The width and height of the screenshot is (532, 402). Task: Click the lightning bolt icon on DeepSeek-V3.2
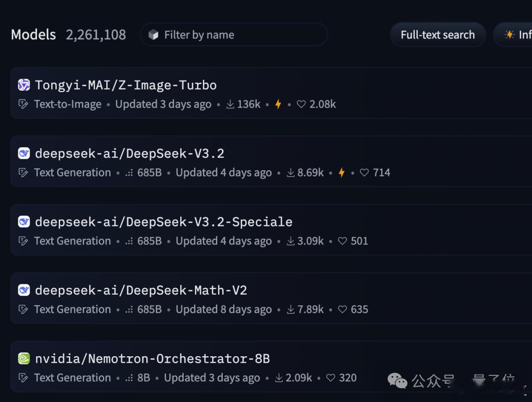tap(342, 173)
